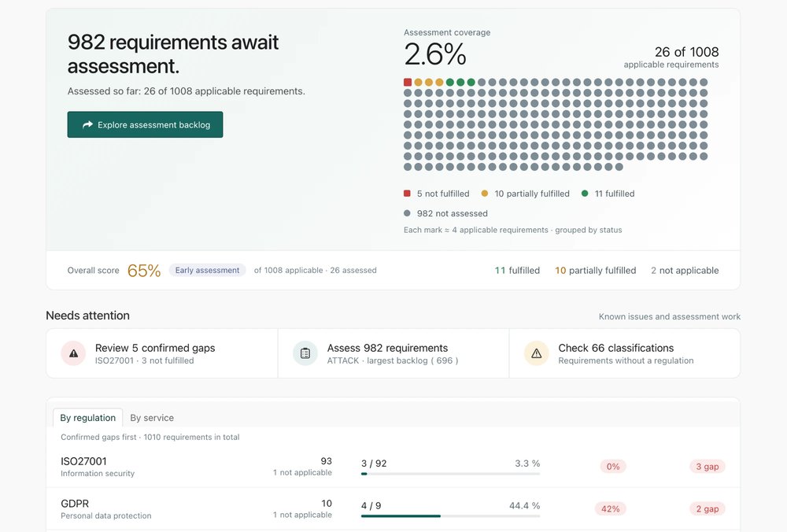Click the clipboard icon beside Assess 982 requirements

(305, 353)
